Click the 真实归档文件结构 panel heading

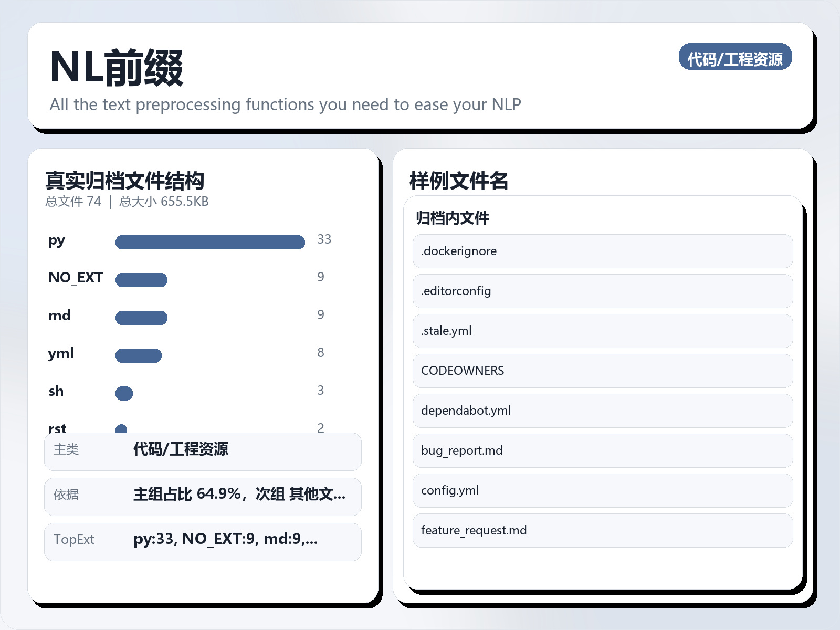pyautogui.click(x=124, y=181)
